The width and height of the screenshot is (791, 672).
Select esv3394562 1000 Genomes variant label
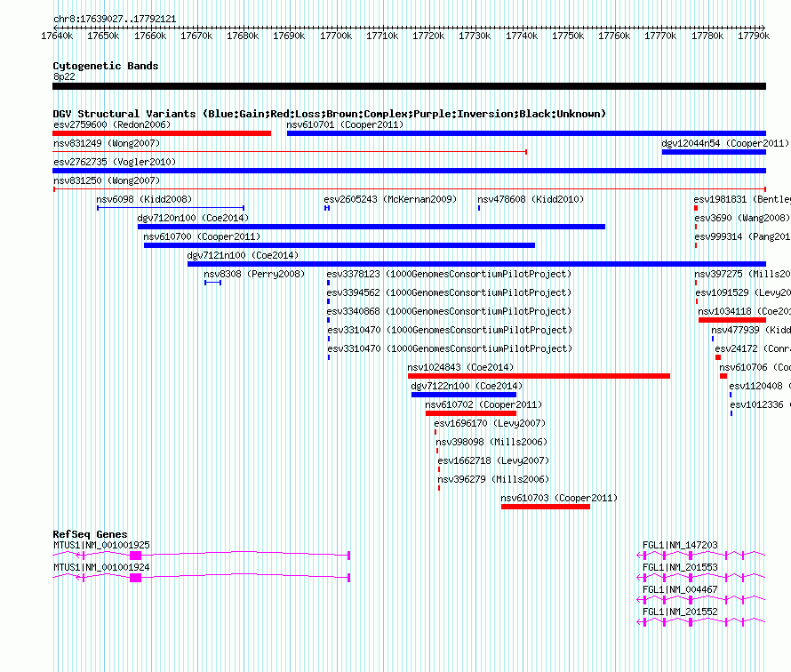pos(449,292)
